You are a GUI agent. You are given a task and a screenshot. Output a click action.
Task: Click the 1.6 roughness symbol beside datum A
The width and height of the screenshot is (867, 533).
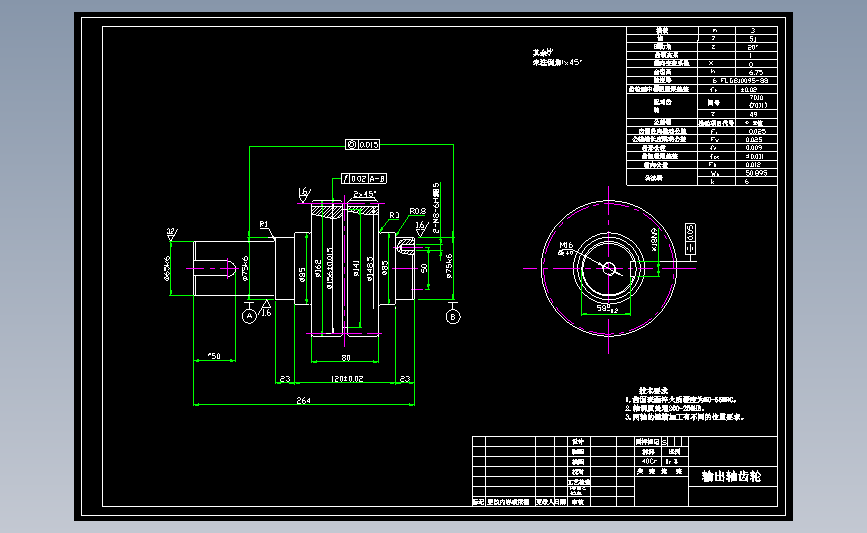click(266, 309)
